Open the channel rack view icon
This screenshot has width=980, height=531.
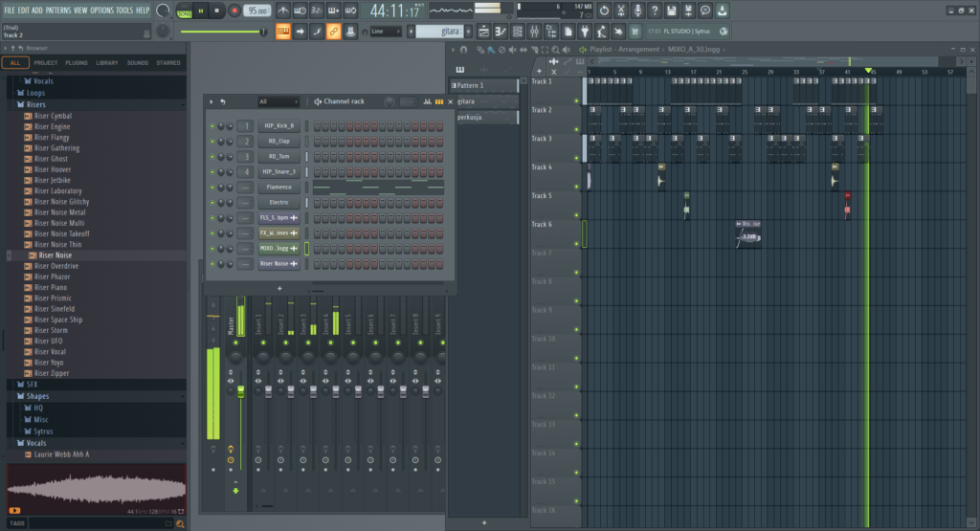pos(517,32)
